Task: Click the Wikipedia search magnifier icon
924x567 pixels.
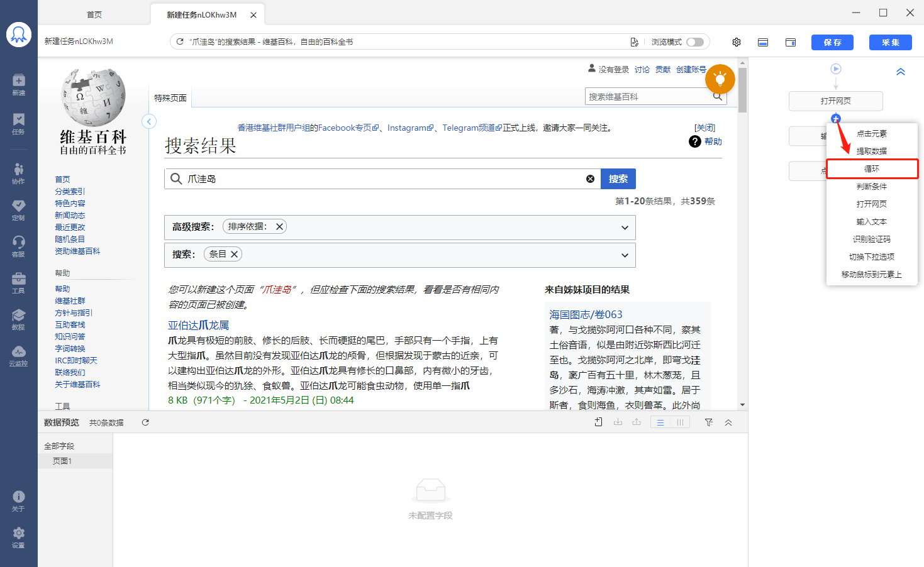Action: click(x=718, y=96)
